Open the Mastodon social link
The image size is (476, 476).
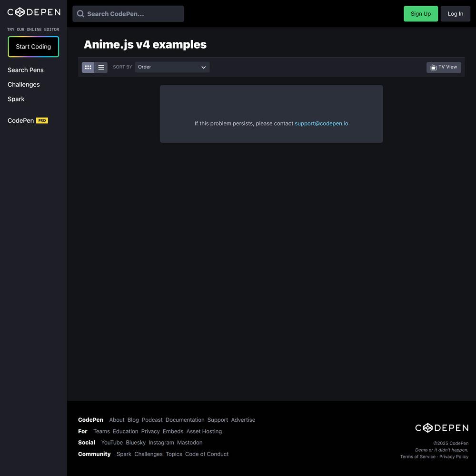(190, 443)
